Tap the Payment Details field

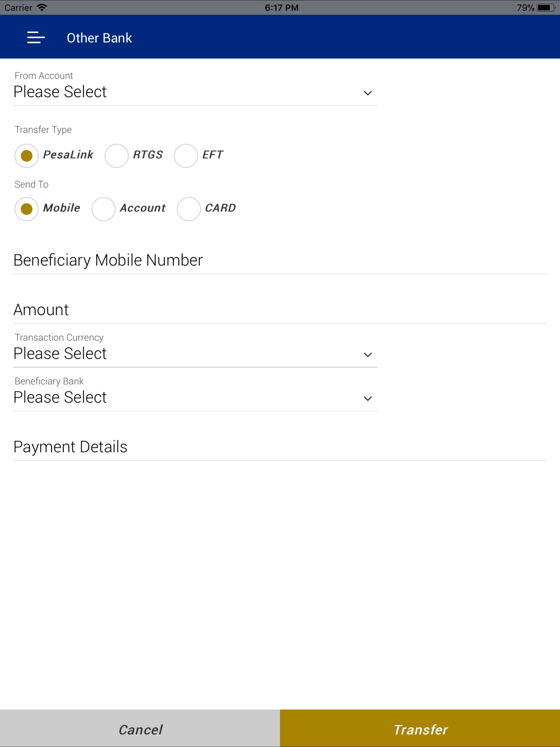pyautogui.click(x=280, y=447)
